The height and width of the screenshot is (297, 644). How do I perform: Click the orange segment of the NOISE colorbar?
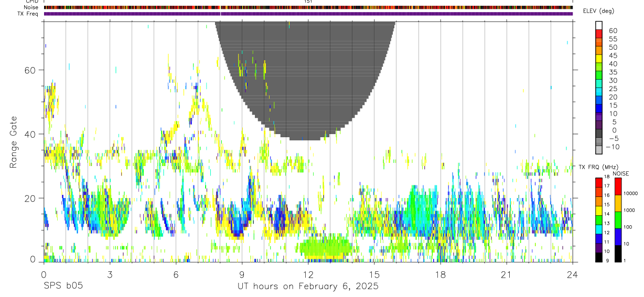click(618, 203)
